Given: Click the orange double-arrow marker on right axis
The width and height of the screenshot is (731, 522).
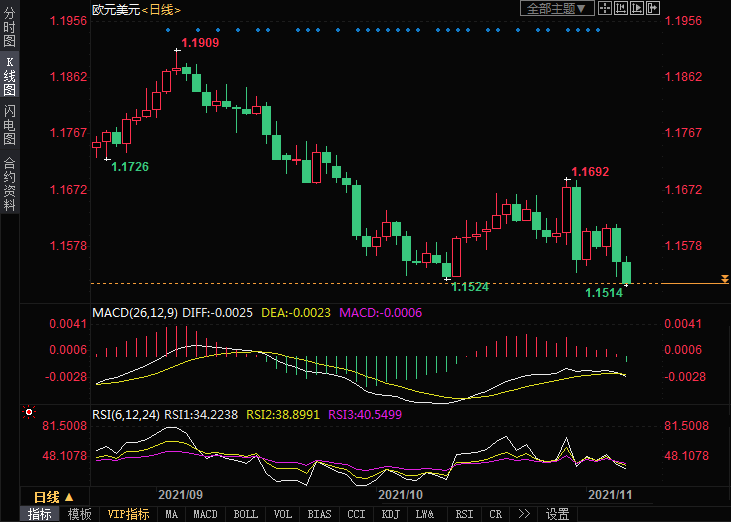Looking at the screenshot, I should point(724,278).
